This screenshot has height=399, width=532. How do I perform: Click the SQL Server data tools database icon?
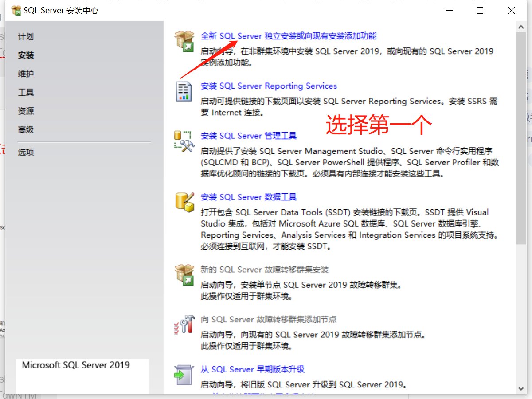point(184,202)
